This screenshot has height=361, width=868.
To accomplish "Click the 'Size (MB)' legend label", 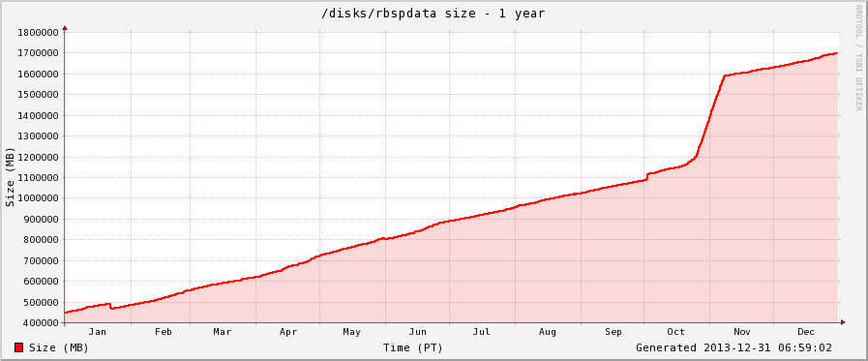I will coord(59,347).
